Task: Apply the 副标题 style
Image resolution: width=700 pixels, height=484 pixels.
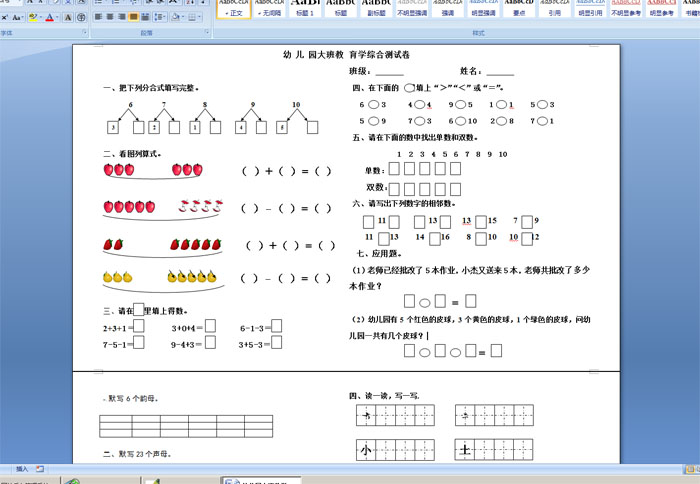Action: 376,8
